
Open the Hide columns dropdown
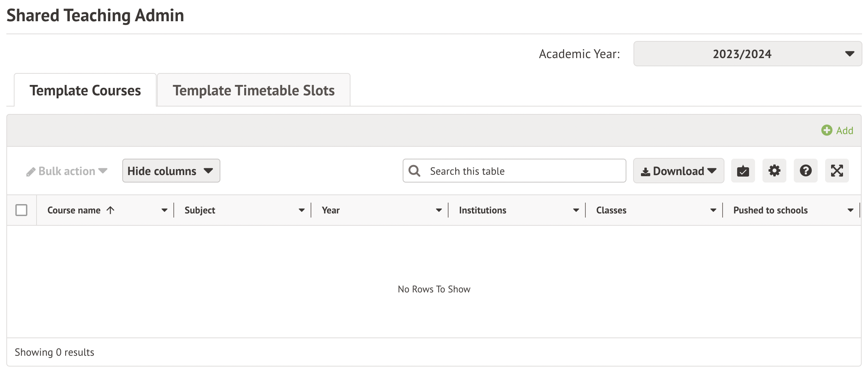coord(171,171)
